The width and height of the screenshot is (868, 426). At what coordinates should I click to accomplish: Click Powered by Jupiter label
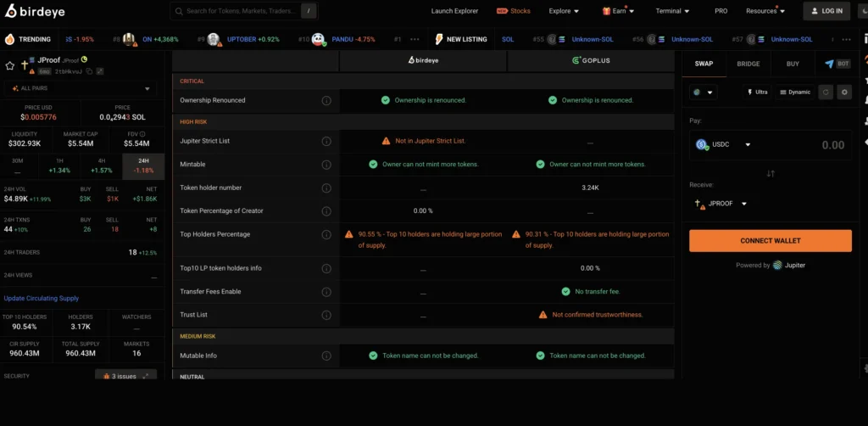[x=770, y=266]
